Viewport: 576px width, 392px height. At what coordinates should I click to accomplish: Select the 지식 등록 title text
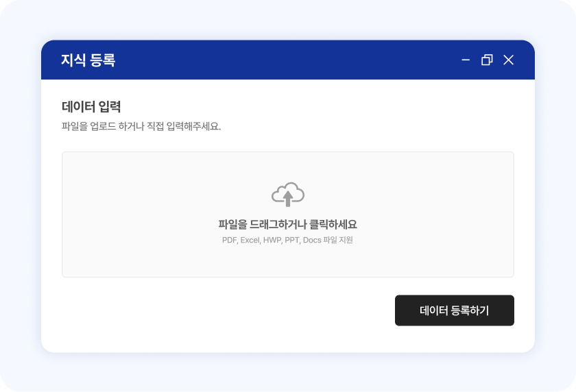click(88, 60)
